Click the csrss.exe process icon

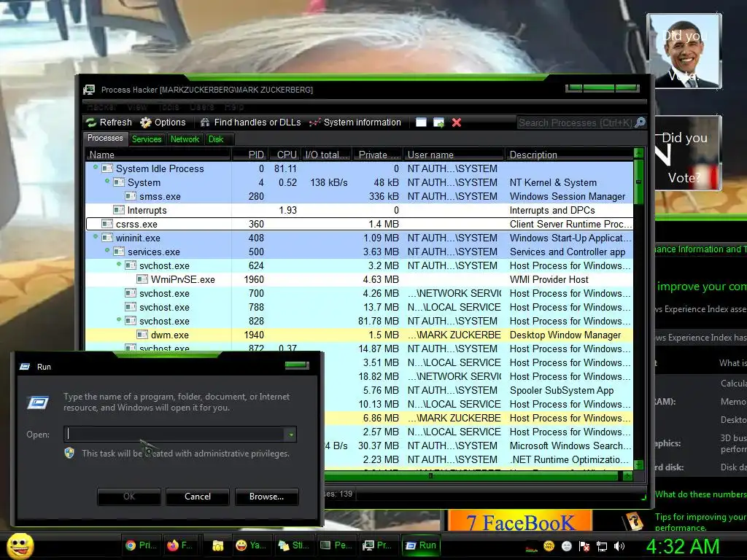click(107, 224)
